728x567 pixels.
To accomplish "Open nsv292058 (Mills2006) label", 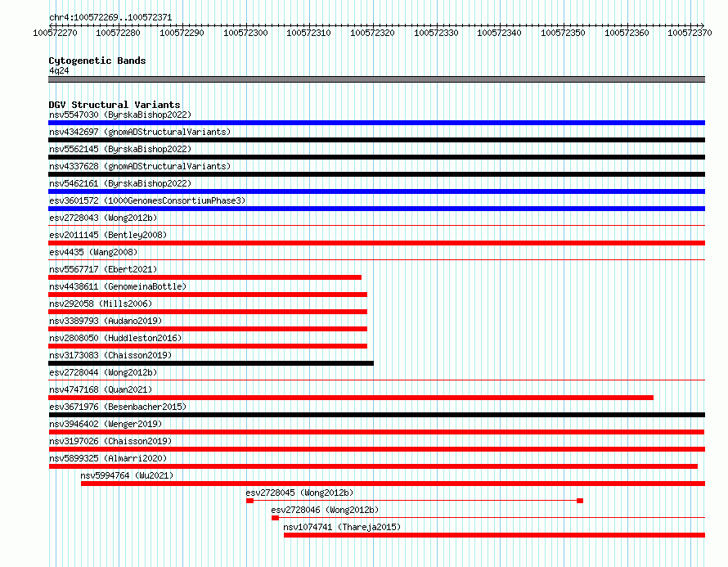I will 101,304.
